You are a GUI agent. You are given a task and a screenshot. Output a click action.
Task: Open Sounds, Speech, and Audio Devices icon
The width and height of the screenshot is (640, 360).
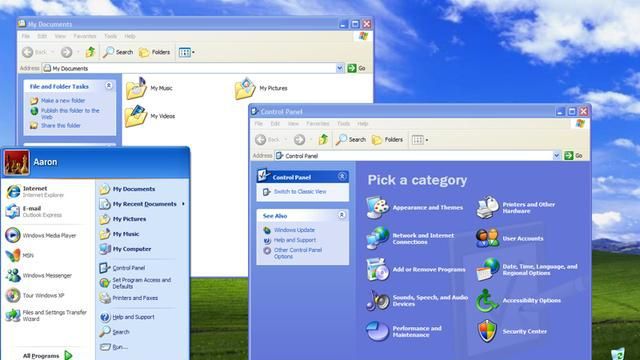378,300
